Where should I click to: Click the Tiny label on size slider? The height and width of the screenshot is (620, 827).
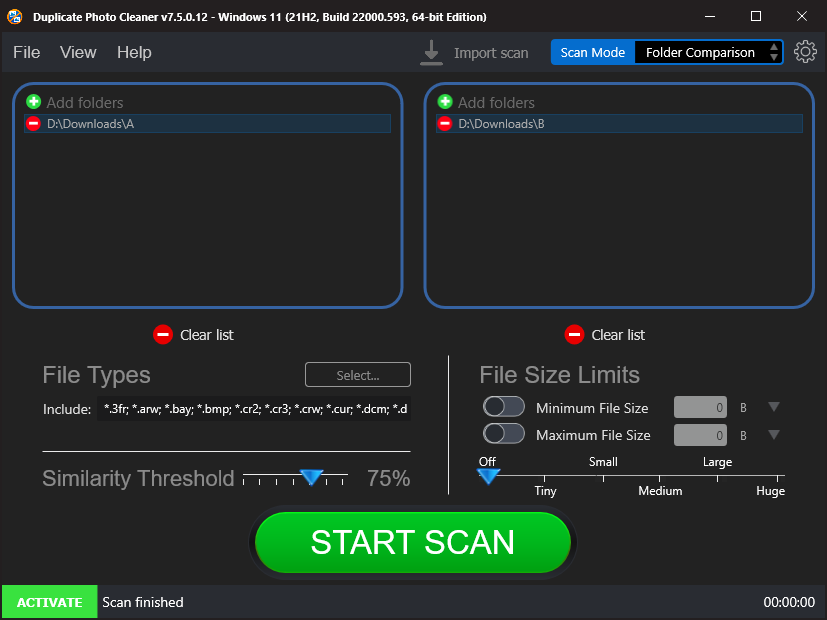click(x=545, y=491)
